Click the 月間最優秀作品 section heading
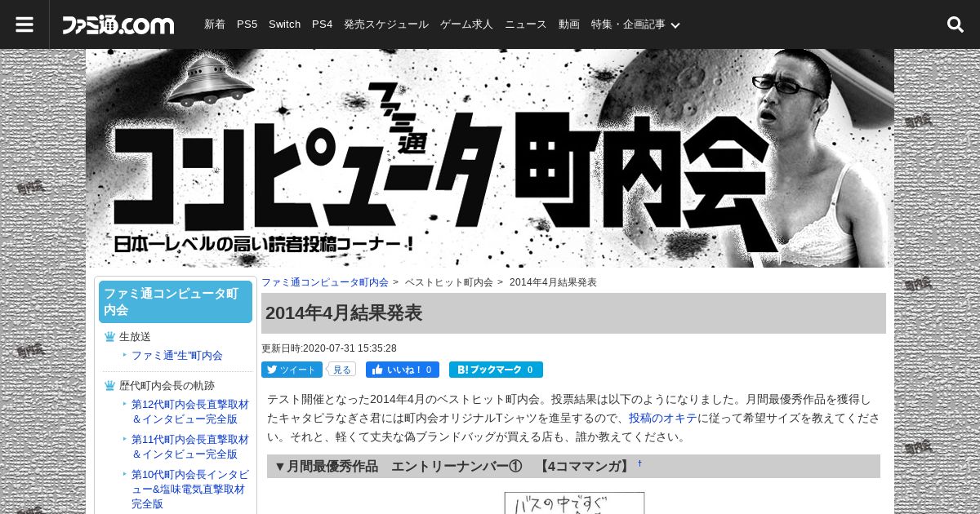This screenshot has height=514, width=980. 573,466
